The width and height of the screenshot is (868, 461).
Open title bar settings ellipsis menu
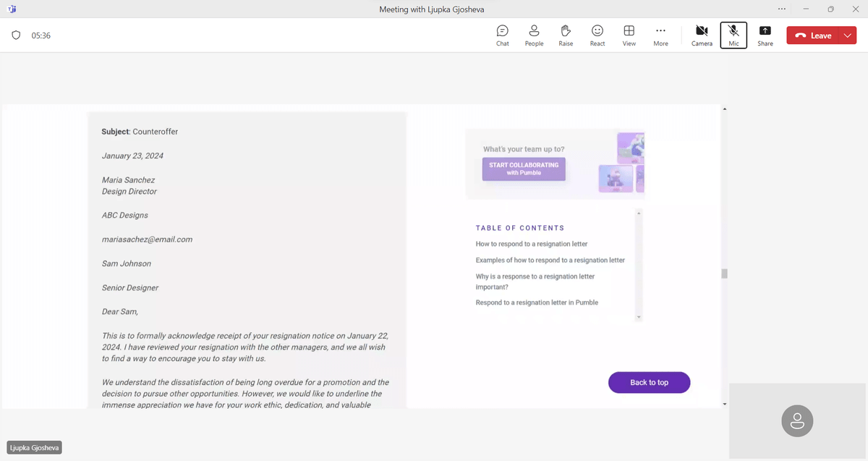pos(781,9)
